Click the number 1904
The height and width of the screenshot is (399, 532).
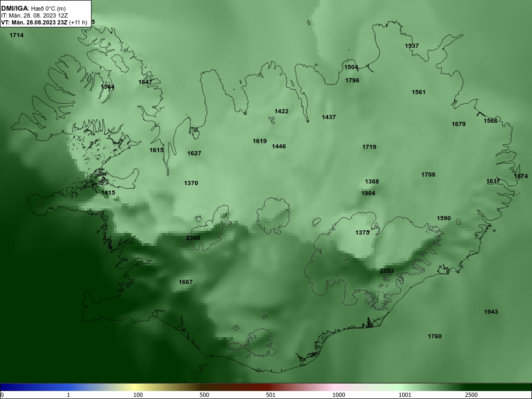(368, 194)
